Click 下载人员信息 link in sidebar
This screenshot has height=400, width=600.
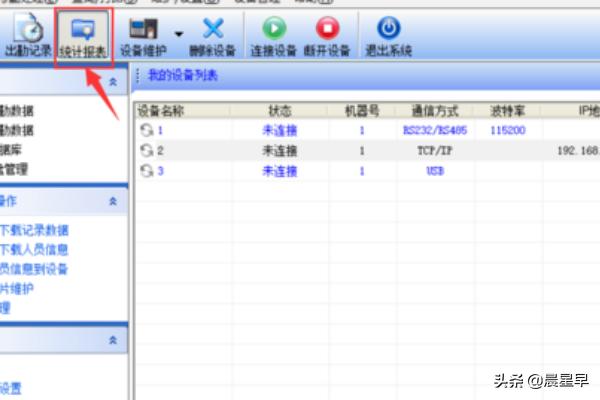35,250
